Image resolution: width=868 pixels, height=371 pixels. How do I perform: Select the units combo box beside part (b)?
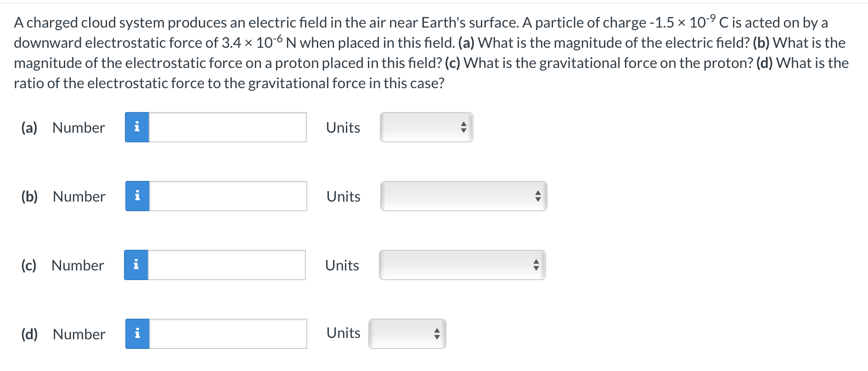click(x=462, y=196)
